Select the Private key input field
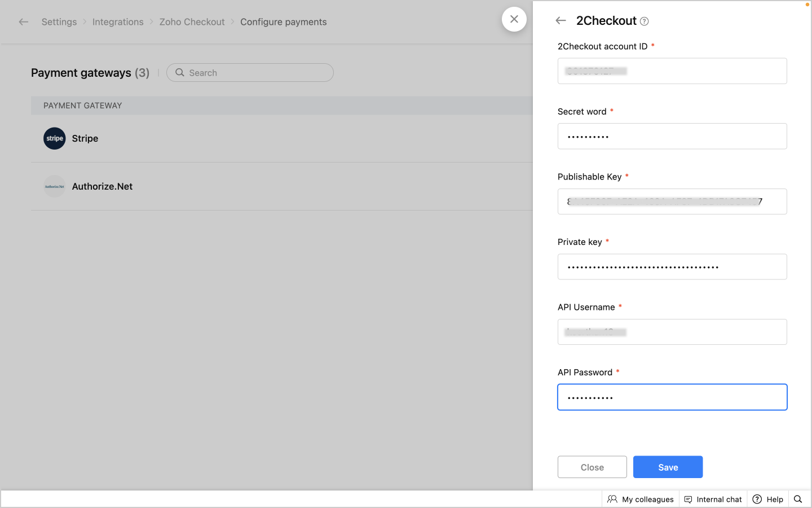812x508 pixels. [x=672, y=267]
